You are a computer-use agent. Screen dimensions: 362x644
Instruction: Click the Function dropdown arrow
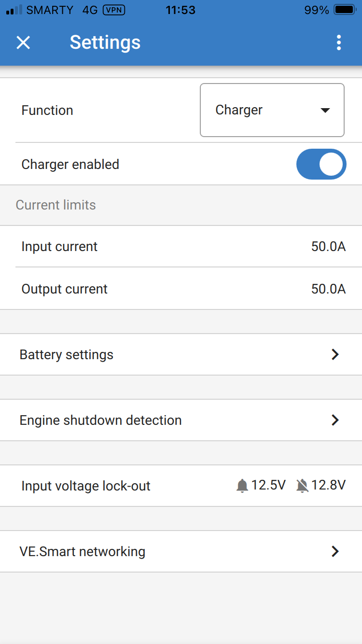click(325, 111)
